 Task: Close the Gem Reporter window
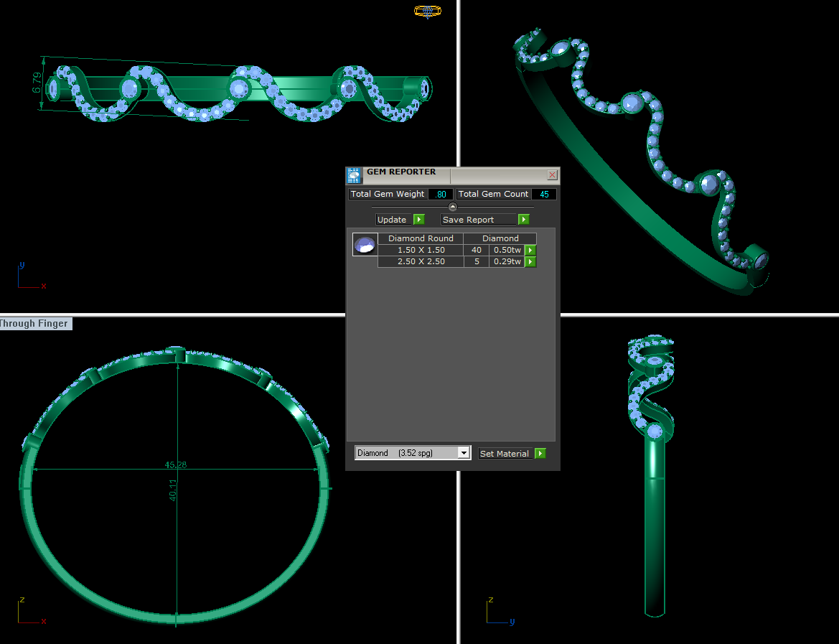tap(552, 175)
